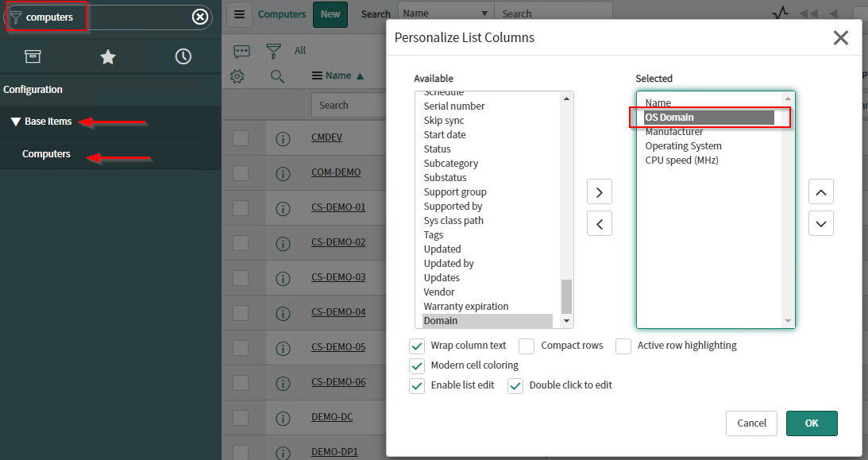Screen dimensions: 868x460
Task: Close the Personalize List Columns dialog
Action: tap(841, 37)
